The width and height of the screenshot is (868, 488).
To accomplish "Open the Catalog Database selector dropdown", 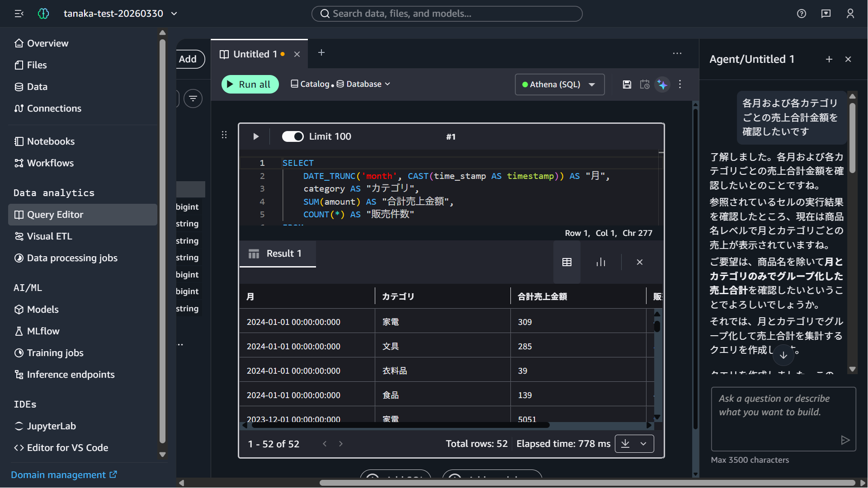I will click(340, 84).
